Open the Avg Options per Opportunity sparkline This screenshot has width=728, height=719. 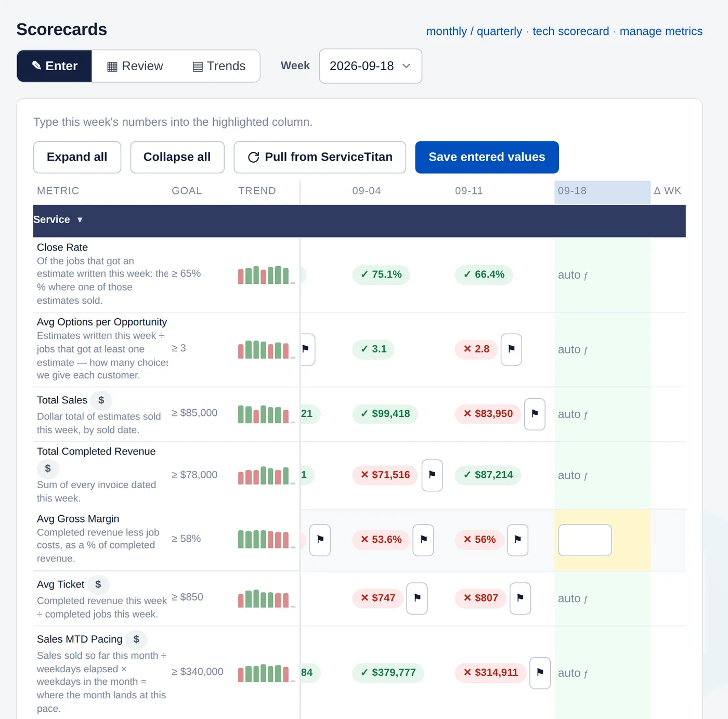(x=266, y=349)
